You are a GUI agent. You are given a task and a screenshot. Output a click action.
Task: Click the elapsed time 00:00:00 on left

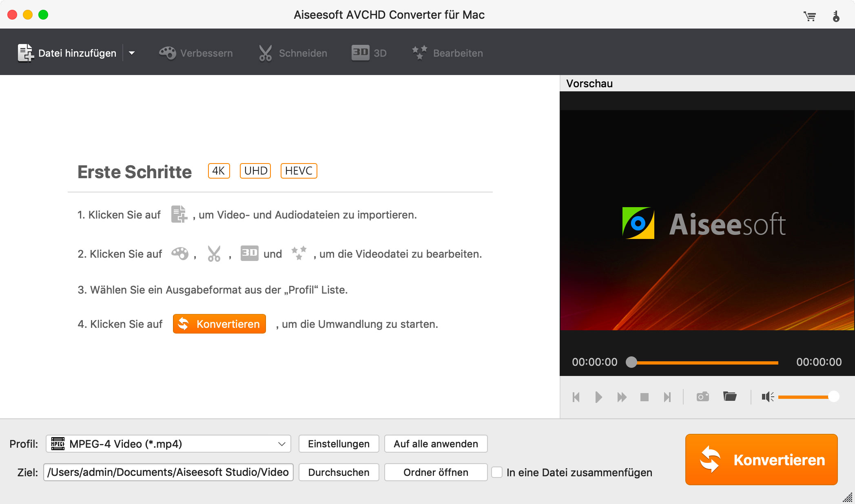595,362
